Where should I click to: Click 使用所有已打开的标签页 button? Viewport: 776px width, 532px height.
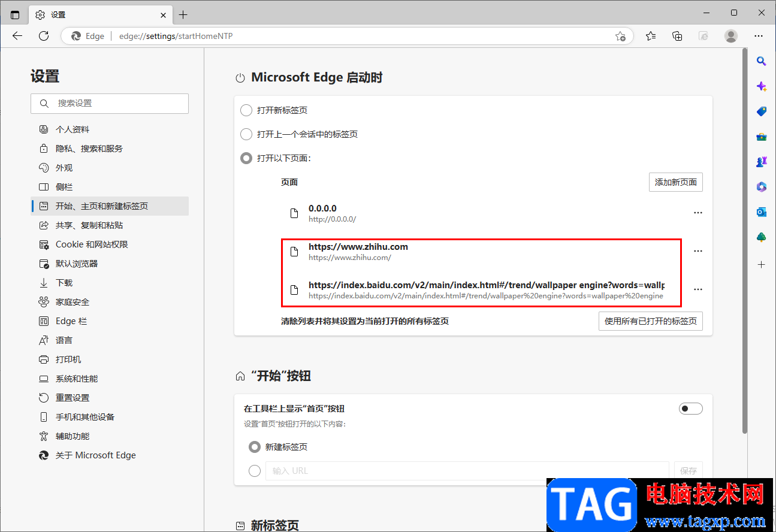pyautogui.click(x=651, y=321)
